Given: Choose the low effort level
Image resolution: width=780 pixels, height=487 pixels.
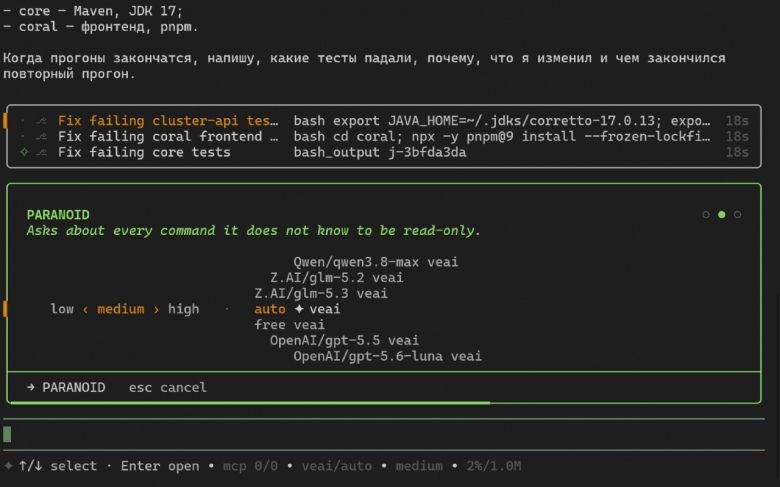Looking at the screenshot, I should [62, 309].
